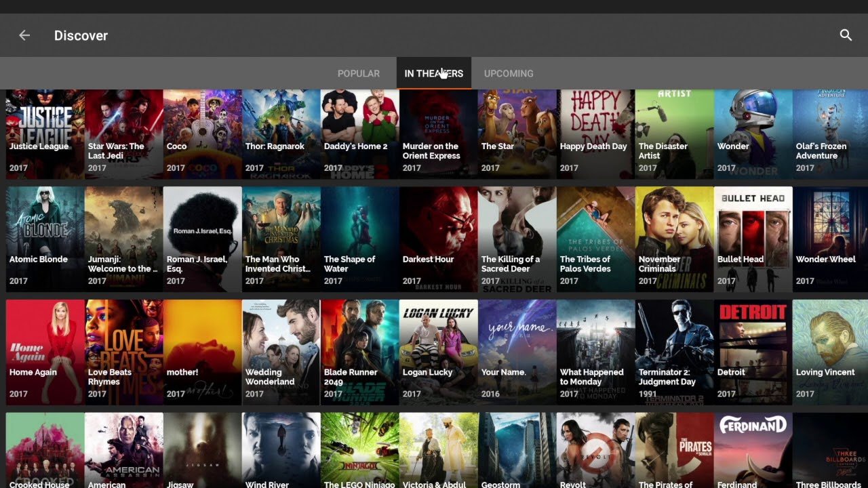Viewport: 868px width, 488px height.
Task: Select the Atomic Blonde movie tile
Action: click(x=45, y=239)
